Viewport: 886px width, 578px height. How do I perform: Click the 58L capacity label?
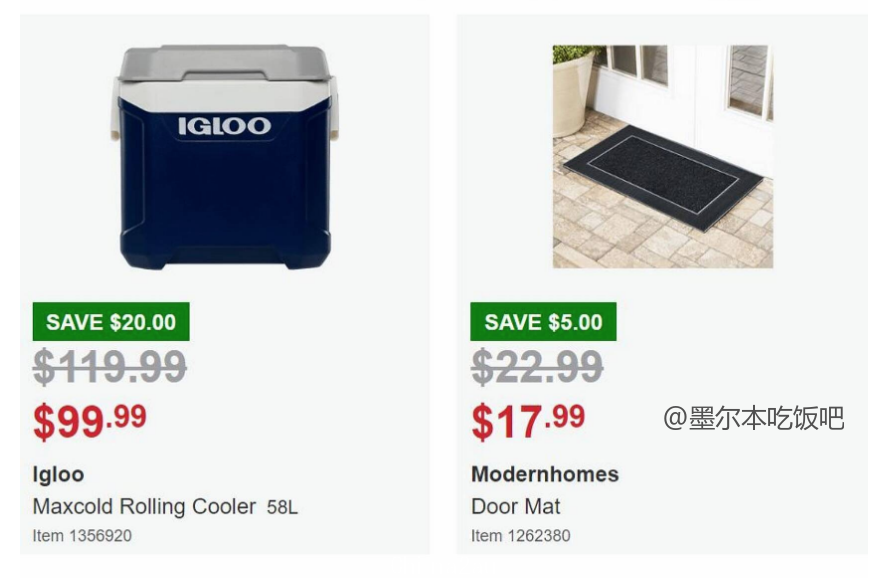(282, 507)
